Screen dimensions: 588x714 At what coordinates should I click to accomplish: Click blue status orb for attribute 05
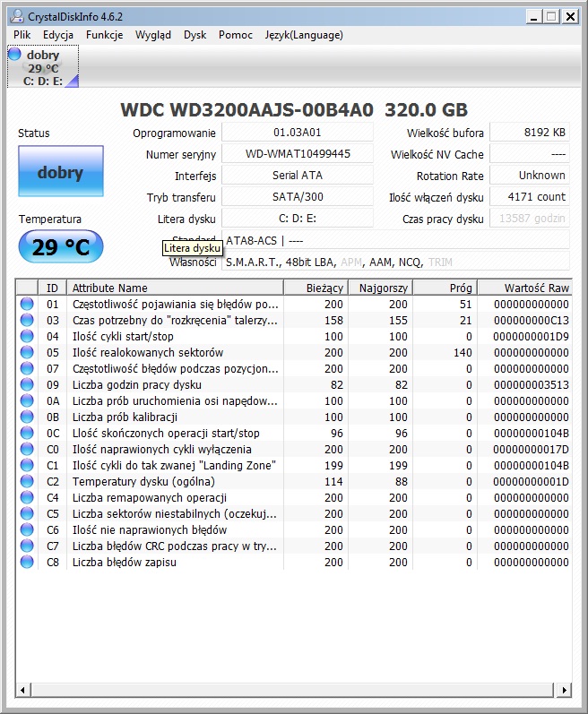point(27,352)
